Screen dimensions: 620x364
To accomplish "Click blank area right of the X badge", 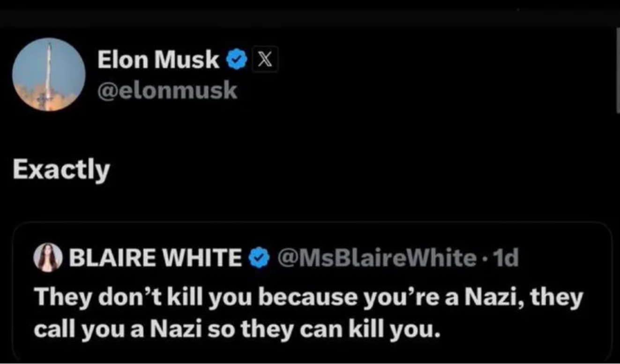I will coord(422,60).
